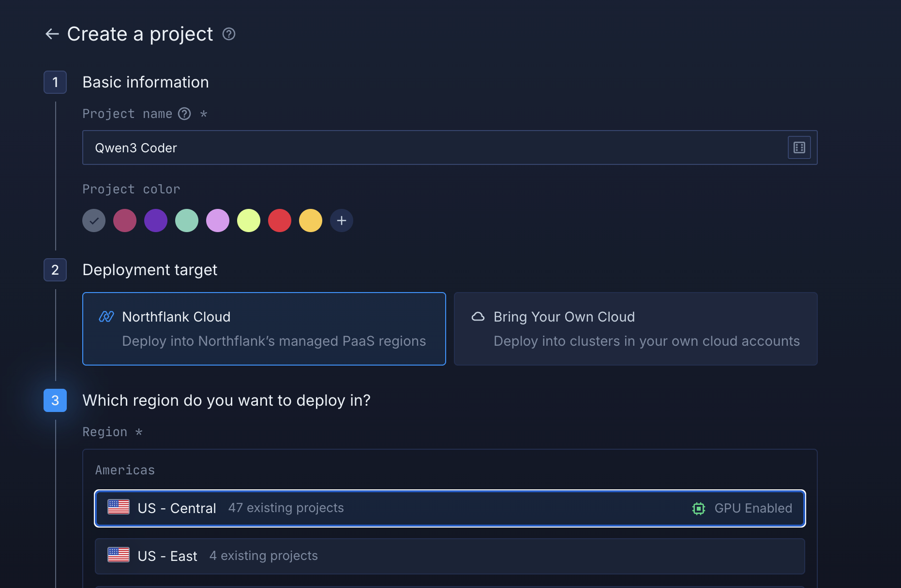The height and width of the screenshot is (588, 901).
Task: Click the US - East flag icon
Action: pos(119,555)
